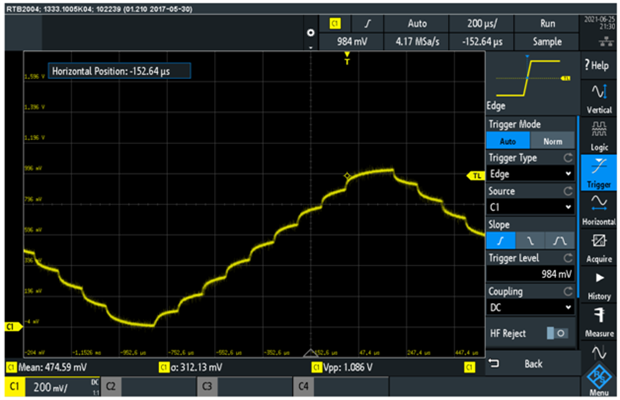
Task: Click the Mean: 474.59 mV measurement
Action: (x=53, y=368)
